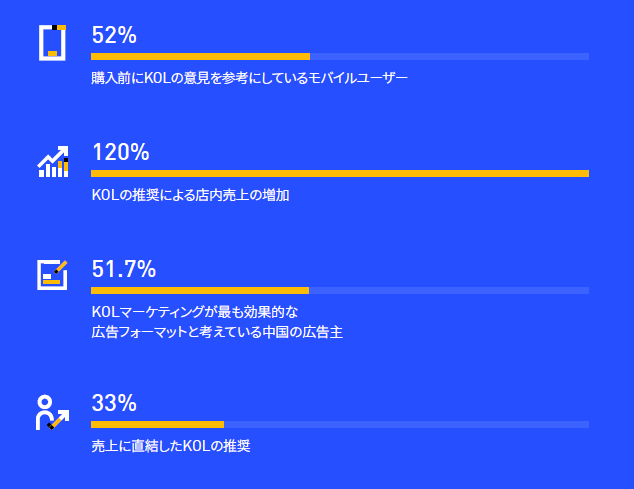Click the 51.7% yellow progress bar
Viewport: 634px width, 489px height.
[200, 290]
